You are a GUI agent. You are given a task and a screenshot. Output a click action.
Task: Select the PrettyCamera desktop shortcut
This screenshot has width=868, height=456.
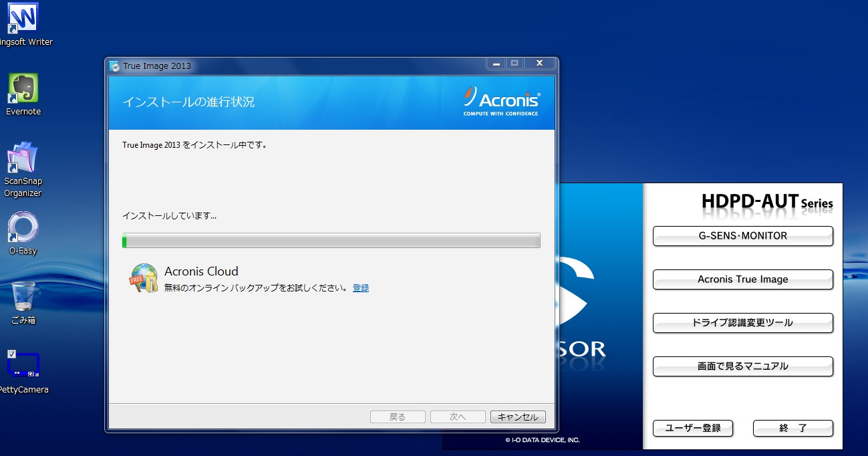[x=23, y=371]
